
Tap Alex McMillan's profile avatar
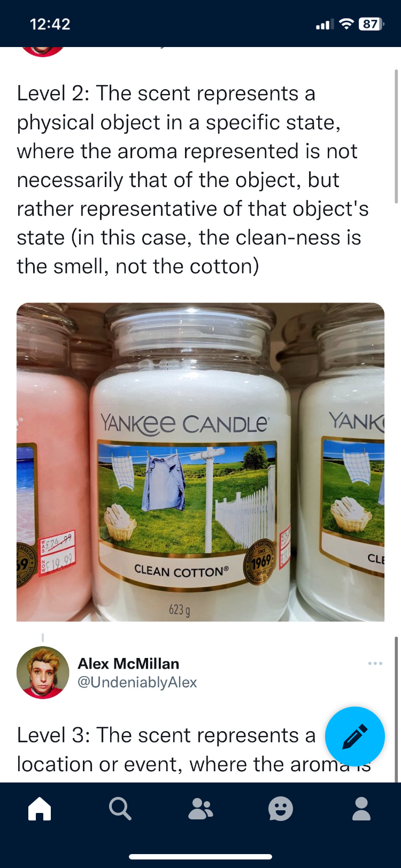[43, 673]
